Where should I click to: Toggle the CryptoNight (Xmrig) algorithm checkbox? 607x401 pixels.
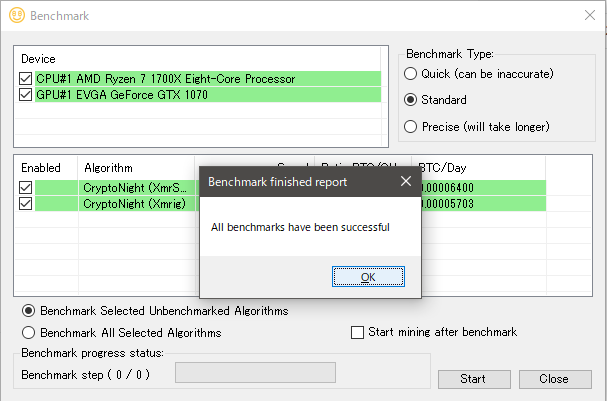[26, 203]
